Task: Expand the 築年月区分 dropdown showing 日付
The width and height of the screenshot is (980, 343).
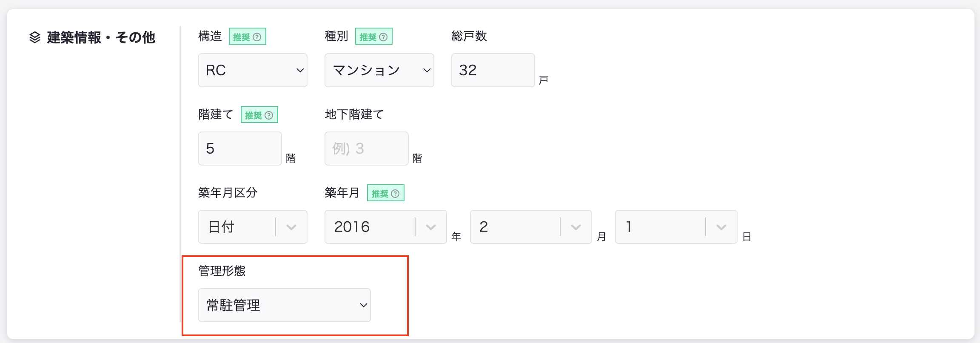Action: [253, 227]
